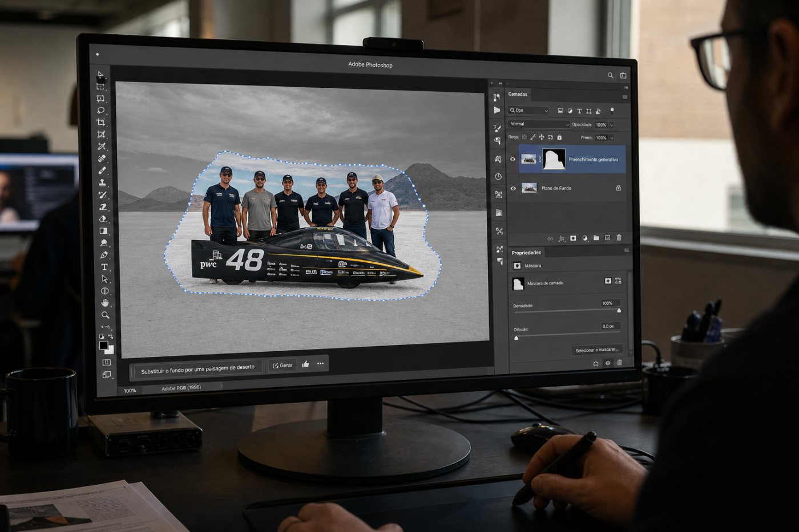Select the Rectangular Marquee tool
This screenshot has height=532, width=799.
pos(100,87)
